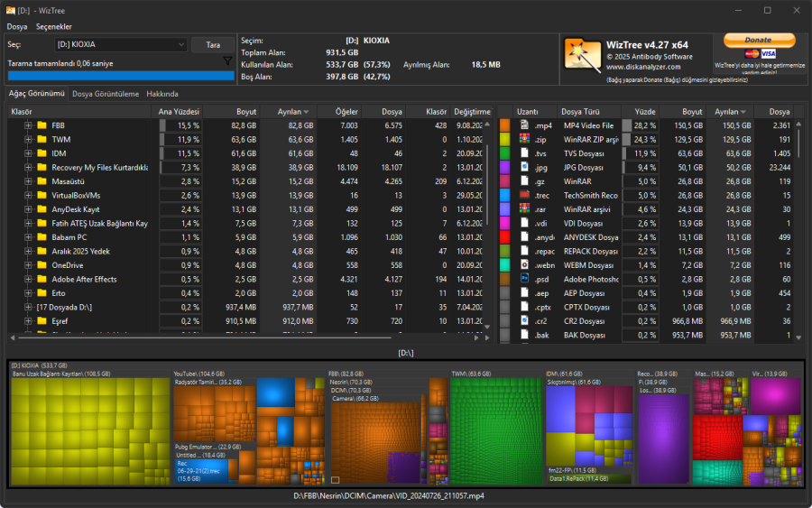The image size is (812, 508).
Task: Click the .webm file type icon
Action: (x=525, y=265)
